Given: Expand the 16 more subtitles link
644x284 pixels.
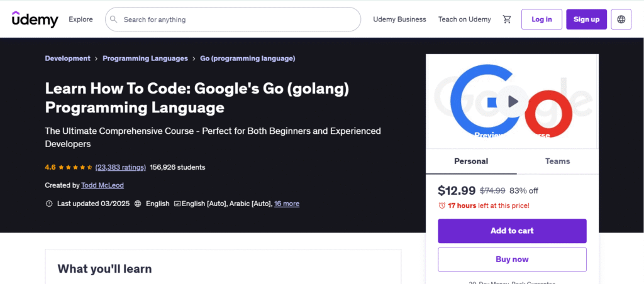Looking at the screenshot, I should [x=287, y=204].
